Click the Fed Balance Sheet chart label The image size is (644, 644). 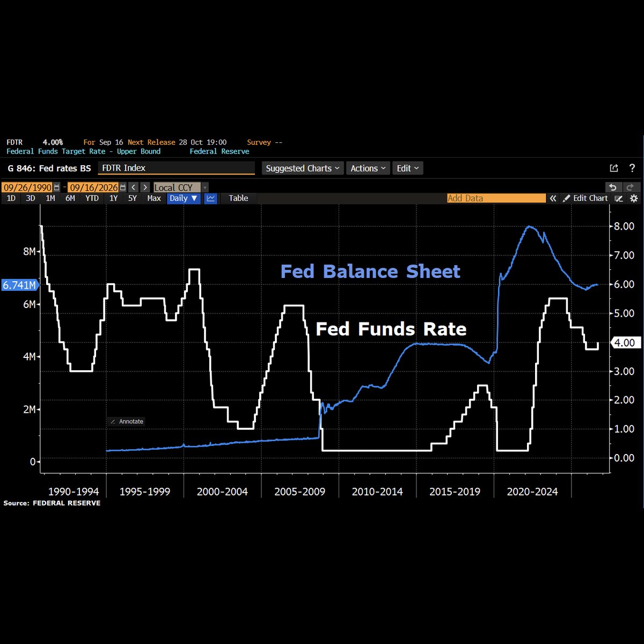tap(370, 271)
